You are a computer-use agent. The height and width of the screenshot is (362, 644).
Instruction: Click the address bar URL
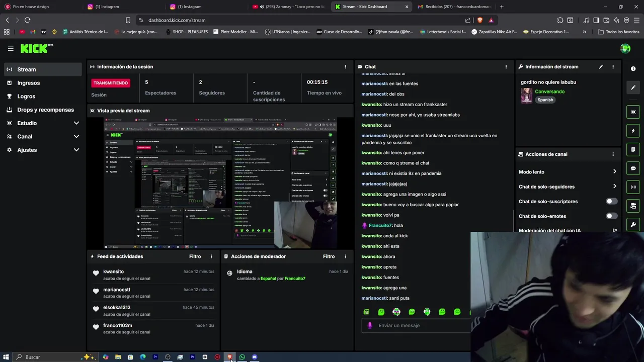178,20
